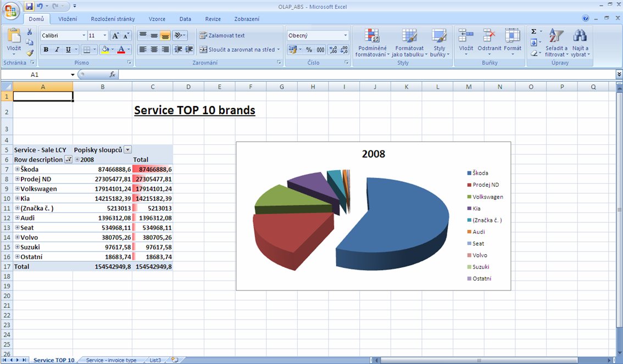
Task: Center cell text horizontally
Action: pyautogui.click(x=154, y=49)
